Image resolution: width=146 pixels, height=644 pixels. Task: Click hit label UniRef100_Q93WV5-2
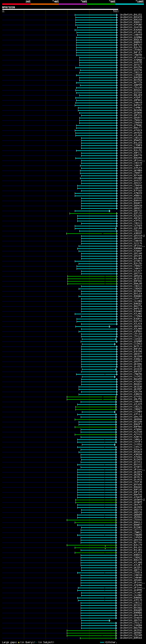pyautogui.click(x=132, y=500)
